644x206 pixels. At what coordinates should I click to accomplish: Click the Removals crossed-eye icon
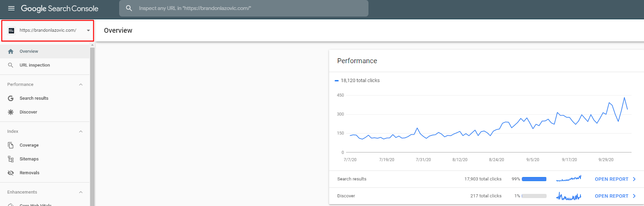coord(11,173)
